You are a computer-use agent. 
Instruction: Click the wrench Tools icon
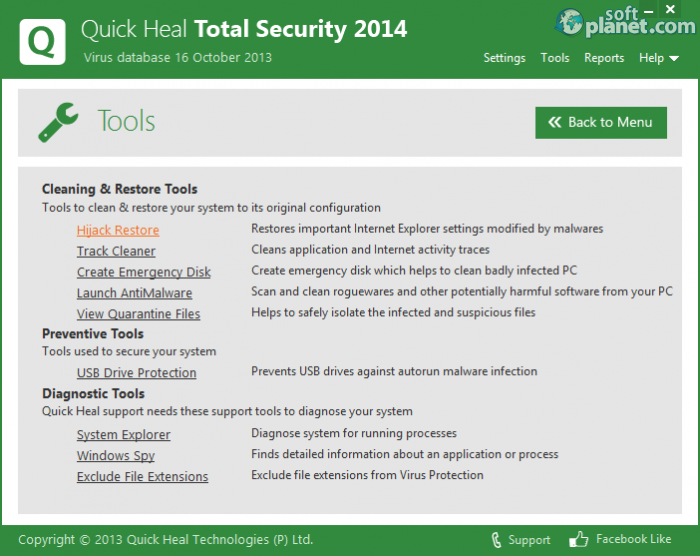(58, 122)
